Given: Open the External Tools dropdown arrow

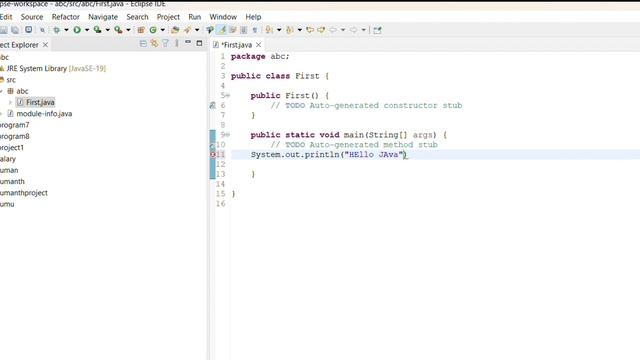Looking at the screenshot, I should (x=128, y=30).
